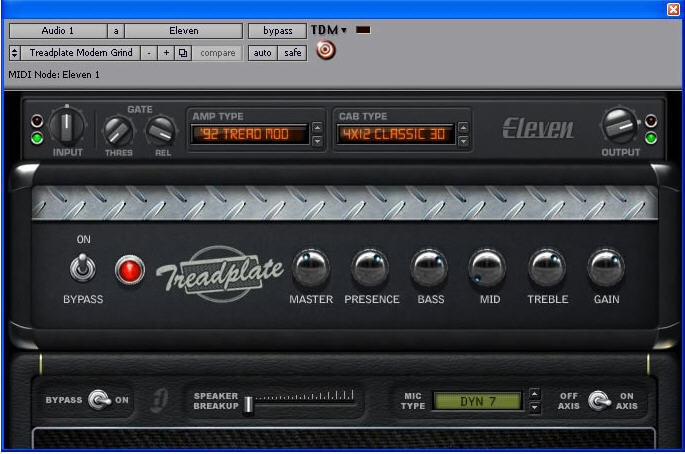
Task: Open the preset librarian arrows menu
Action: coord(14,53)
